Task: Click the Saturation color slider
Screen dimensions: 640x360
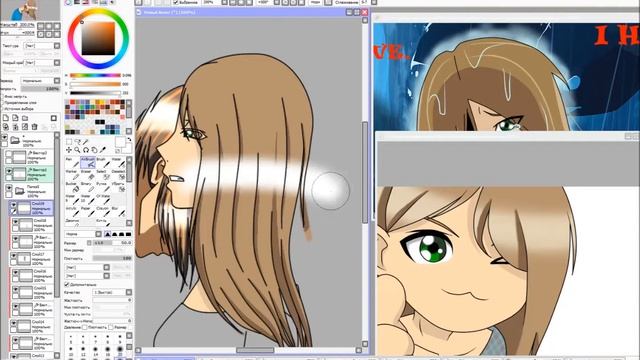Action: [96, 84]
